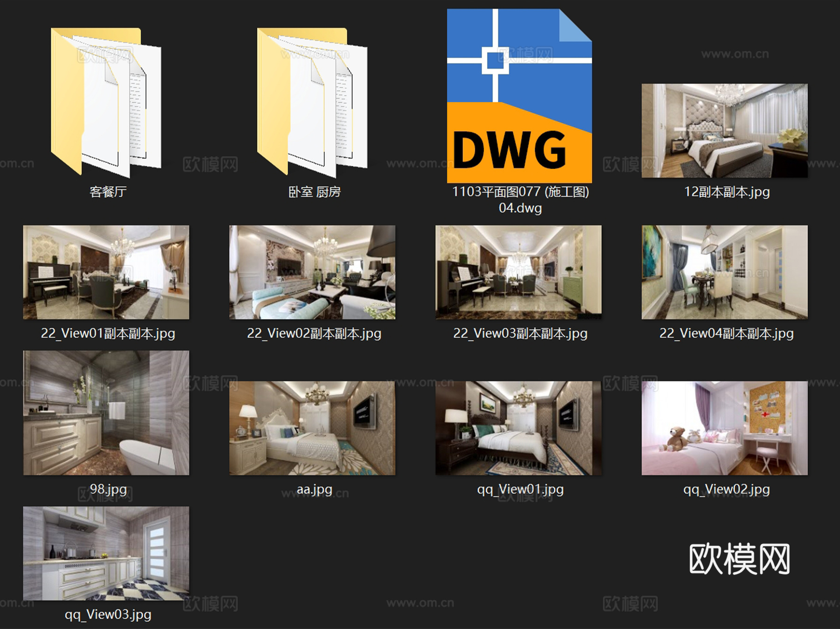Image resolution: width=840 pixels, height=629 pixels.
Task: Click the file name 98.jpg
Action: 108,489
